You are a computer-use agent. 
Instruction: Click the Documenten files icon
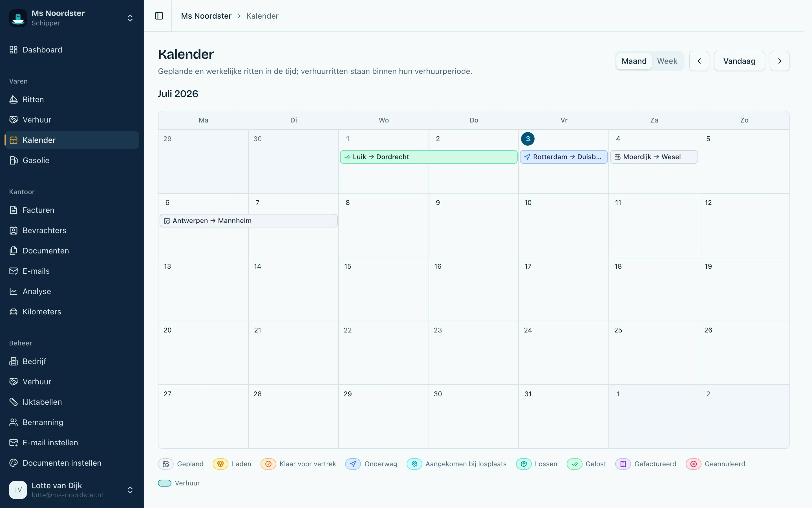pyautogui.click(x=14, y=251)
